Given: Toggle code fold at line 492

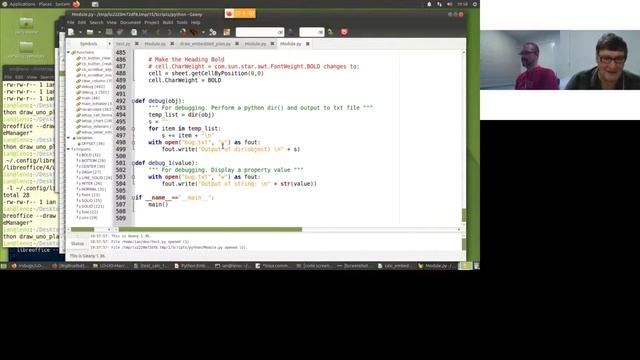Looking at the screenshot, I should [x=133, y=101].
